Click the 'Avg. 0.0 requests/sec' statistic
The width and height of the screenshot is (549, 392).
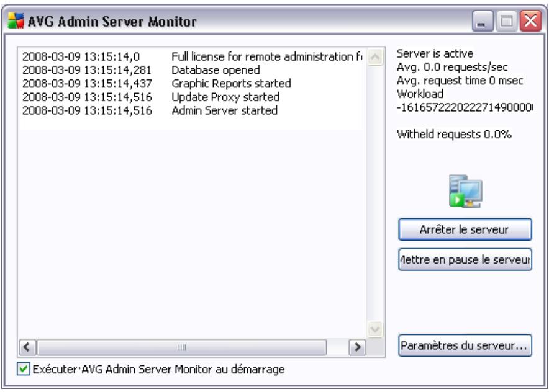(452, 67)
